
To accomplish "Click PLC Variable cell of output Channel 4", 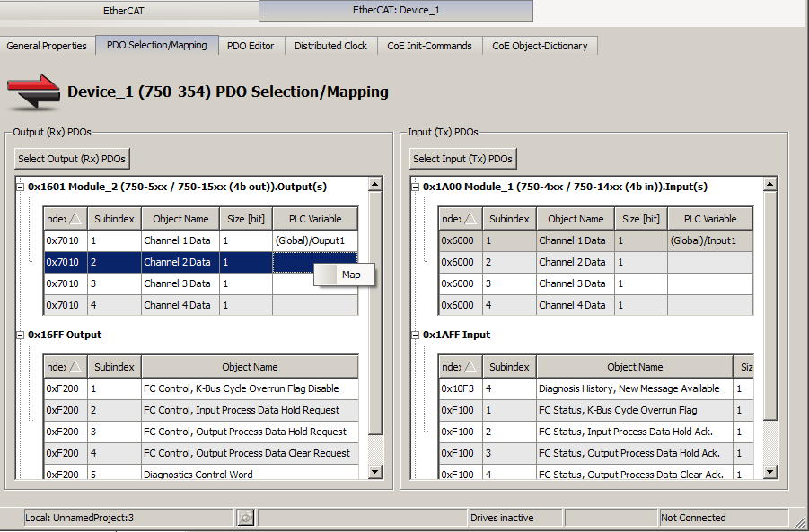I will (x=315, y=305).
